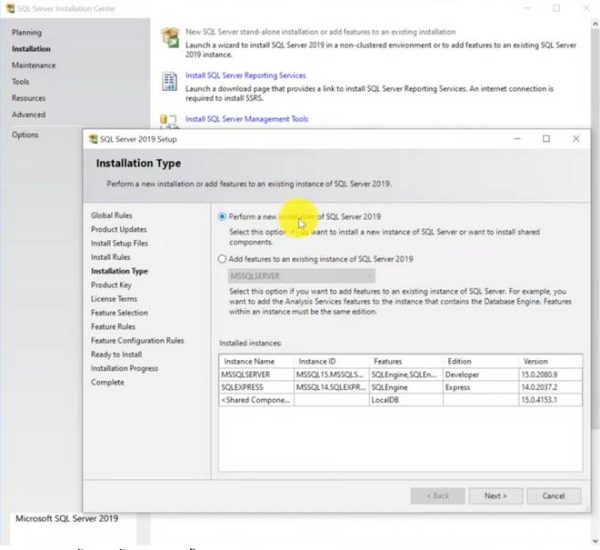Open Planning in Installation Center sidebar
This screenshot has height=550, width=600.
pyautogui.click(x=27, y=33)
